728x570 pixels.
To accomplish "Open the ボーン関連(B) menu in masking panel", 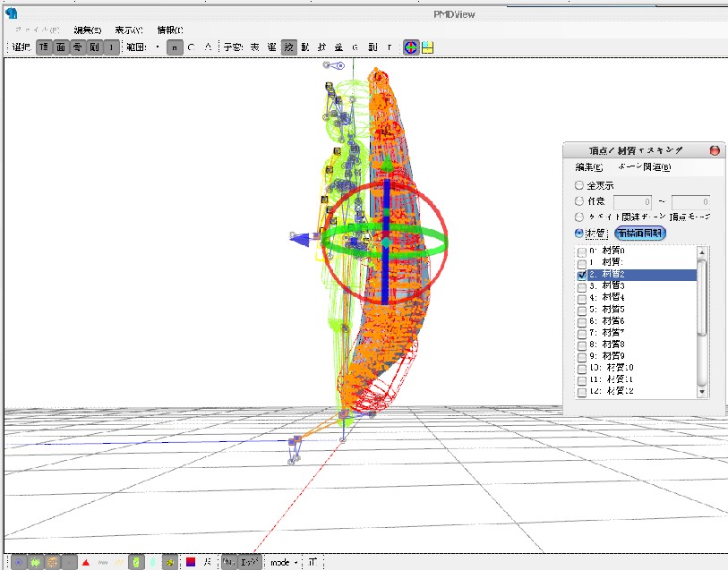I will click(x=645, y=167).
